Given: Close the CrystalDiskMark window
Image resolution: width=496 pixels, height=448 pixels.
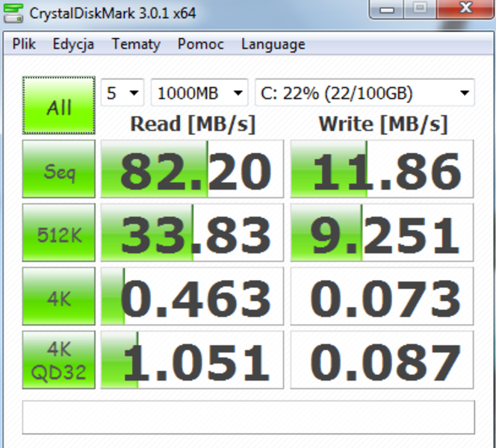Looking at the screenshot, I should pos(465,9).
